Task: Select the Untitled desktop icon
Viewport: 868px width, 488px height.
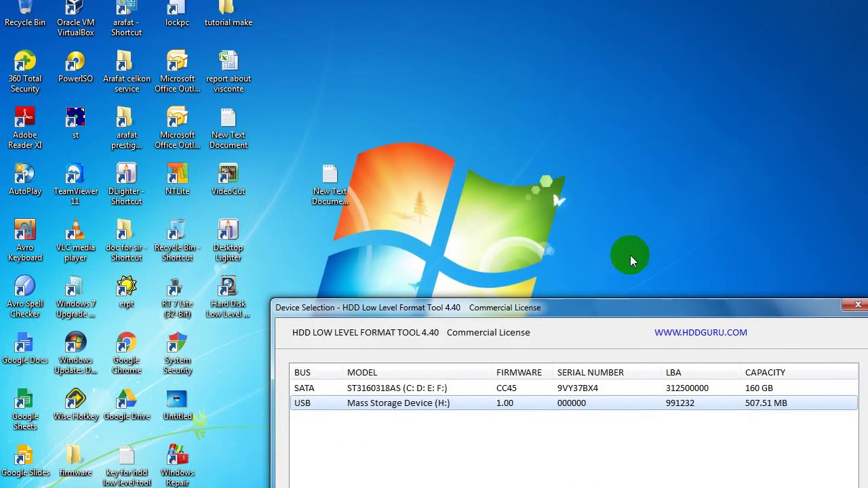Action: (x=177, y=404)
